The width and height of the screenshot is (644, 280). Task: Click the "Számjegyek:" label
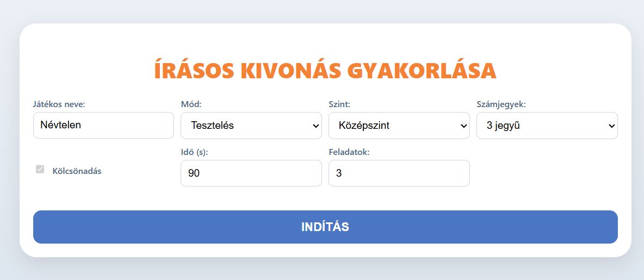(501, 104)
